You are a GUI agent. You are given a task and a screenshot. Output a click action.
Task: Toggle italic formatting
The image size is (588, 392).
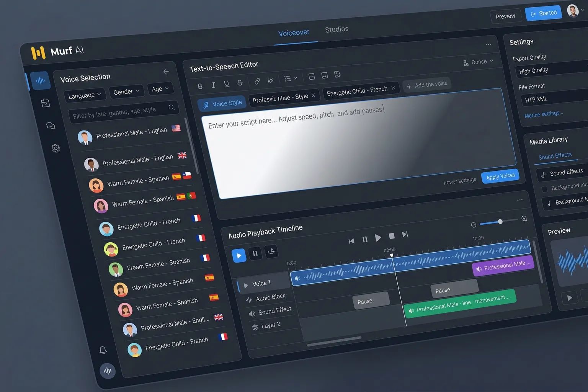tap(213, 85)
